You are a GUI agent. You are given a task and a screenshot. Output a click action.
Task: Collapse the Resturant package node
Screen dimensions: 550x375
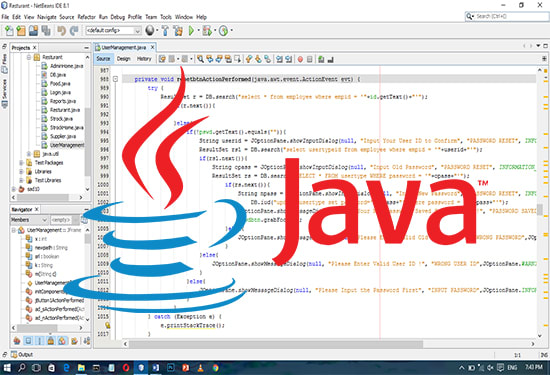point(29,57)
